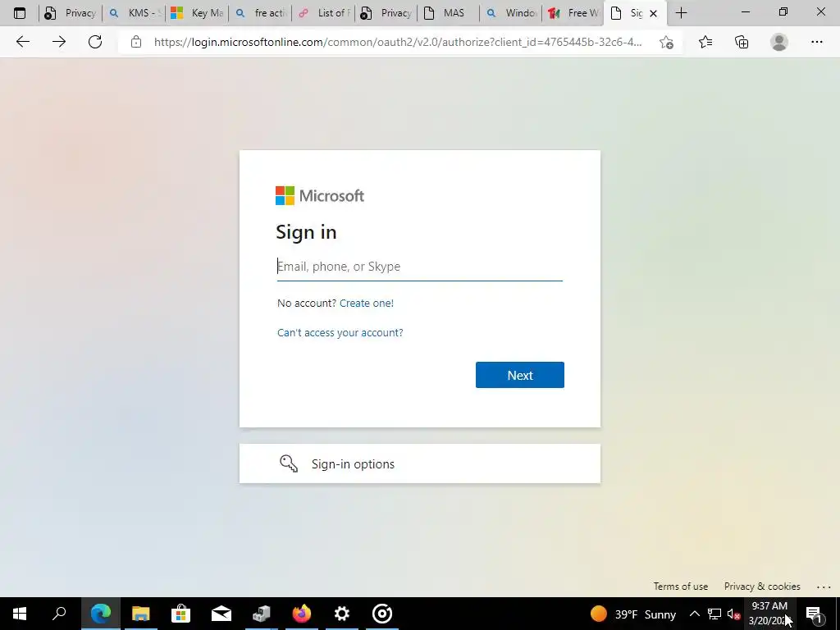Open the muted volume tray icon

(734, 614)
